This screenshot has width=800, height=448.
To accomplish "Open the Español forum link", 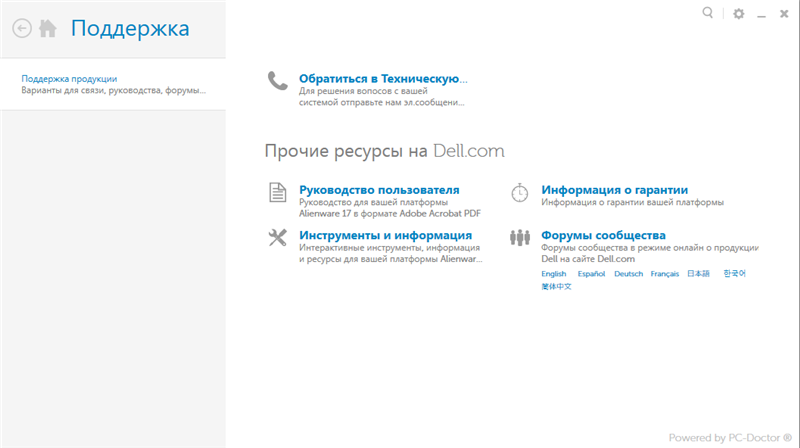I will tap(591, 274).
